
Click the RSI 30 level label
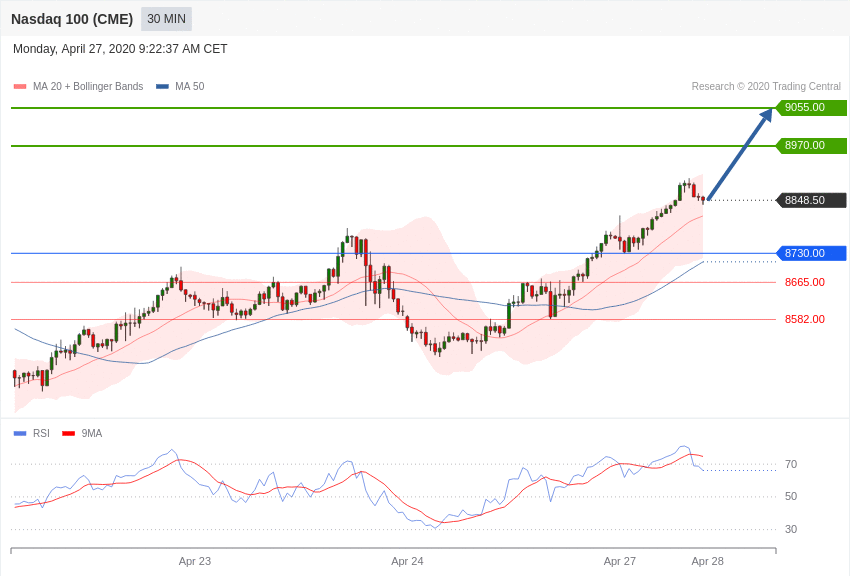(791, 529)
